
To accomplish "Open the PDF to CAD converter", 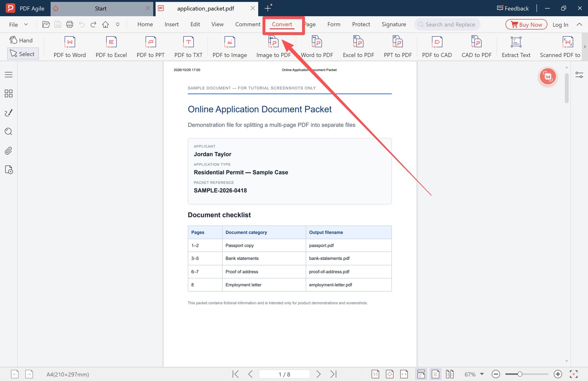I will (x=437, y=47).
